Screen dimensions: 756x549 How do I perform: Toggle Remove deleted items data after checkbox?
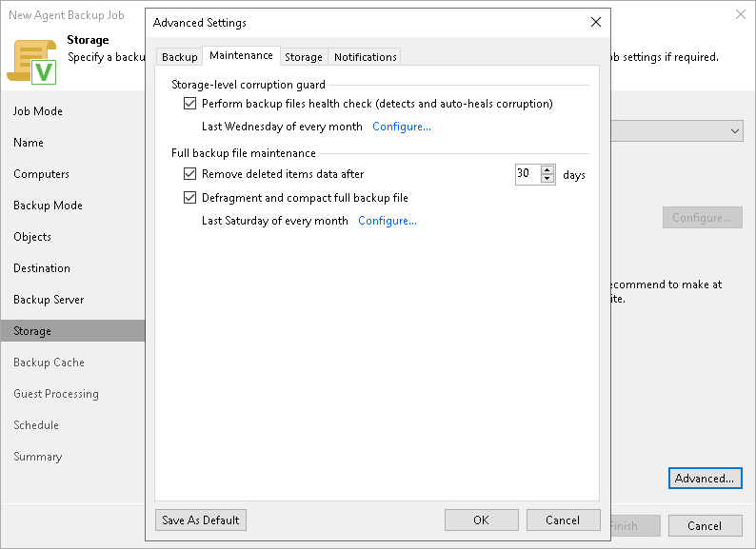pyautogui.click(x=190, y=173)
